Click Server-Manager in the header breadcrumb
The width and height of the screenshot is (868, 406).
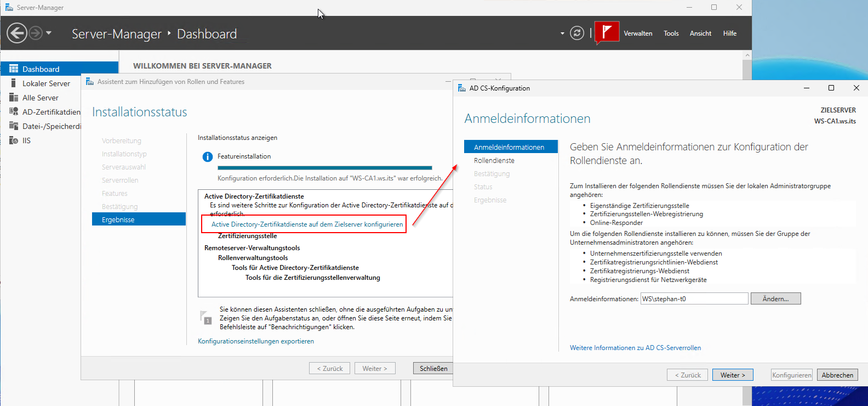tap(117, 34)
